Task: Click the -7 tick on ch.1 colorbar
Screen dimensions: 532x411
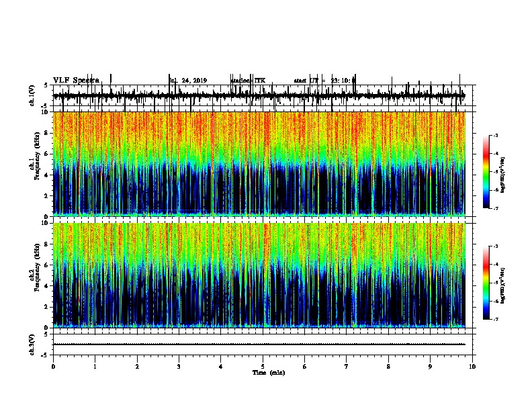Action: click(x=495, y=208)
